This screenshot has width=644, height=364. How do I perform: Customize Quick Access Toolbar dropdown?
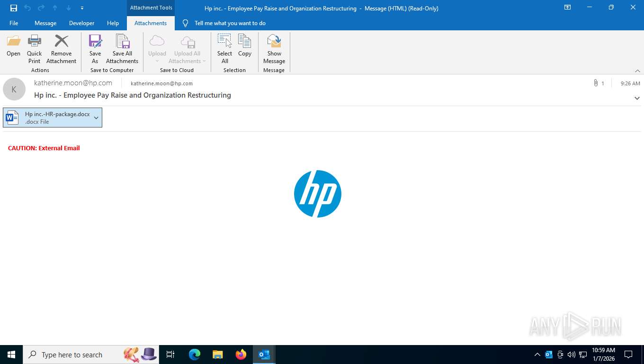point(82,8)
